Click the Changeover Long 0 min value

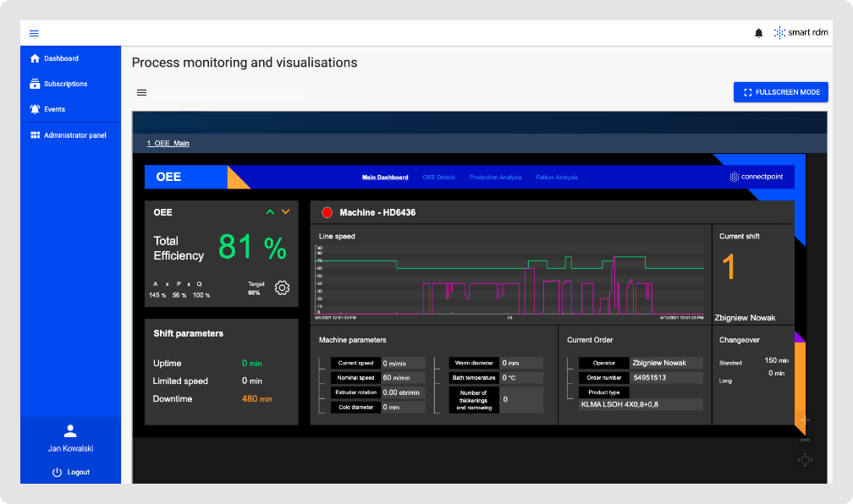[x=776, y=373]
